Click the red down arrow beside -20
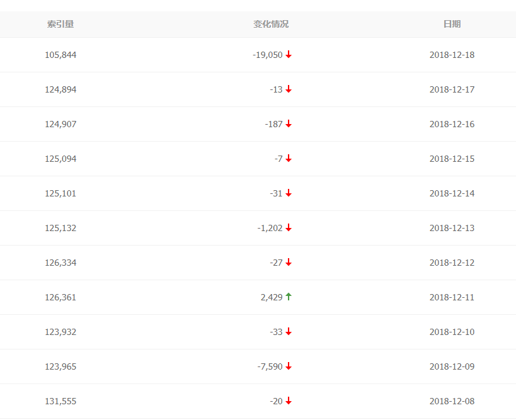This screenshot has height=420, width=516. (x=289, y=401)
